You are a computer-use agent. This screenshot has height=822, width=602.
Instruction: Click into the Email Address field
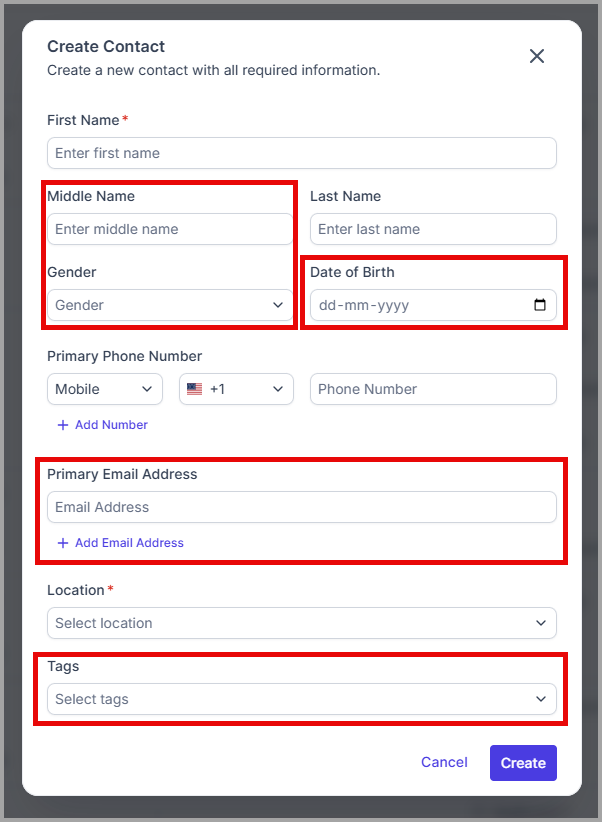[x=302, y=507]
